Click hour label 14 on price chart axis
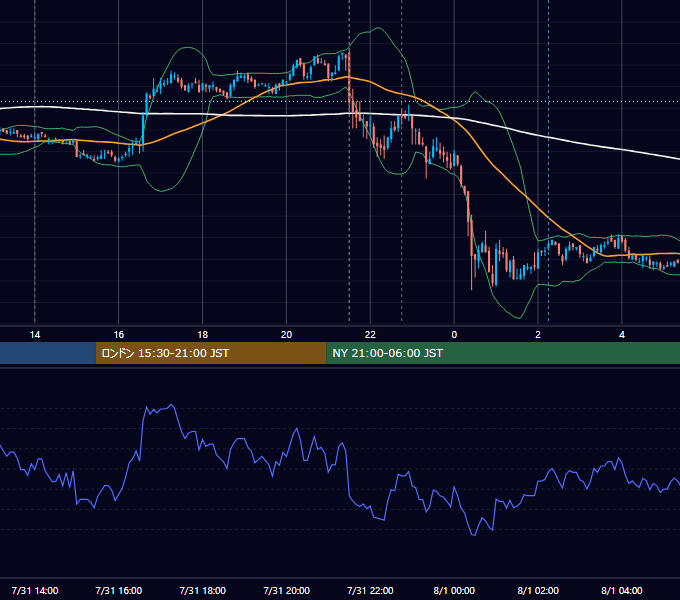680x600 pixels. point(35,335)
